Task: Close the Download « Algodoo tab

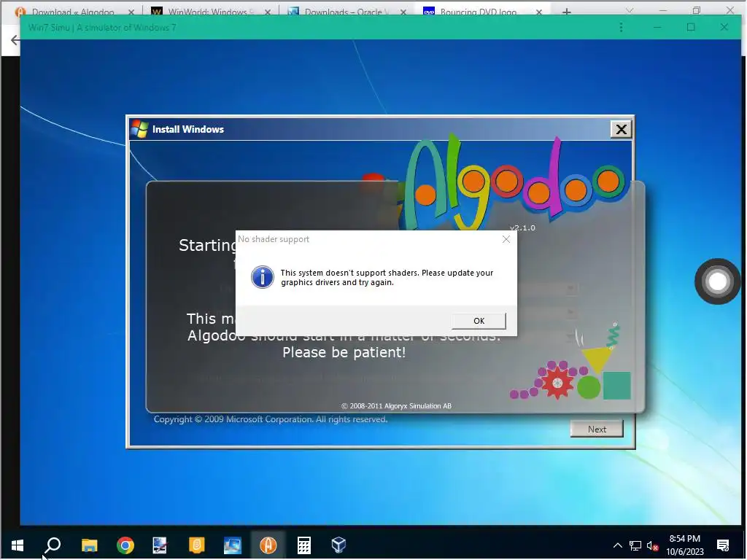Action: tap(131, 12)
